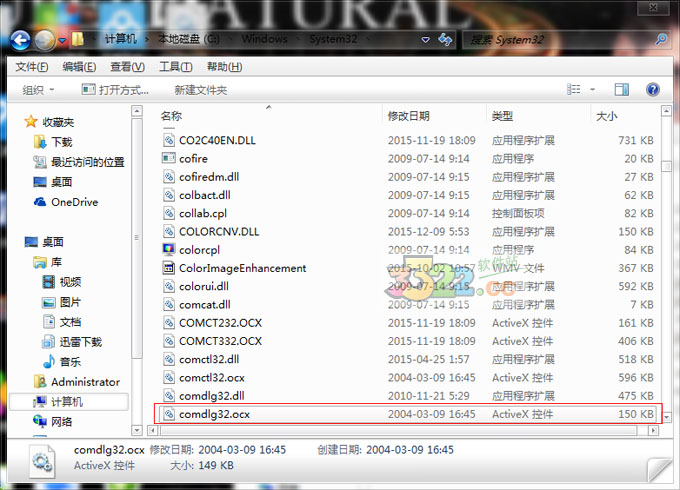Viewport: 680px width, 490px height.
Task: Open the 图片 library
Action: pos(62,302)
